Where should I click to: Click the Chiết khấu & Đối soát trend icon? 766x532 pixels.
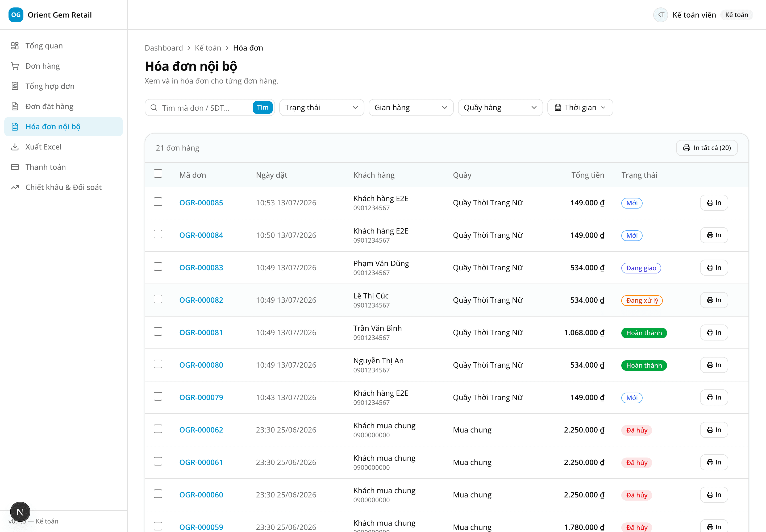tap(15, 187)
